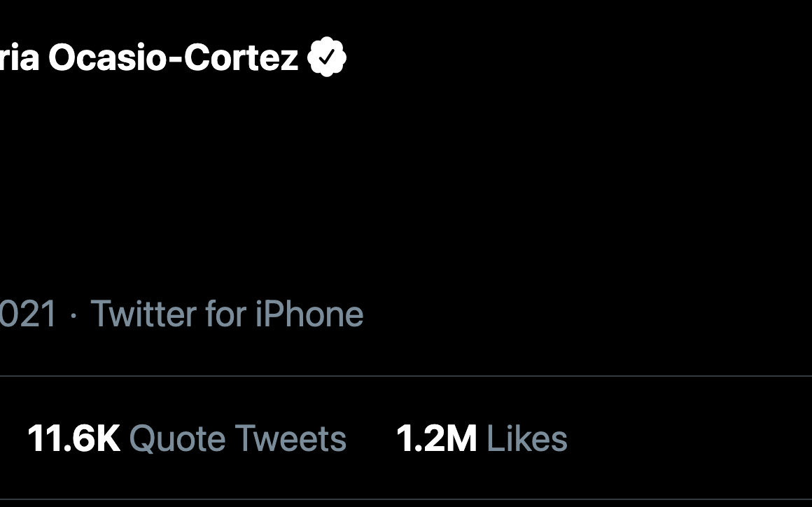The height and width of the screenshot is (507, 812).
Task: Click the word Likes in stats row
Action: click(x=526, y=439)
